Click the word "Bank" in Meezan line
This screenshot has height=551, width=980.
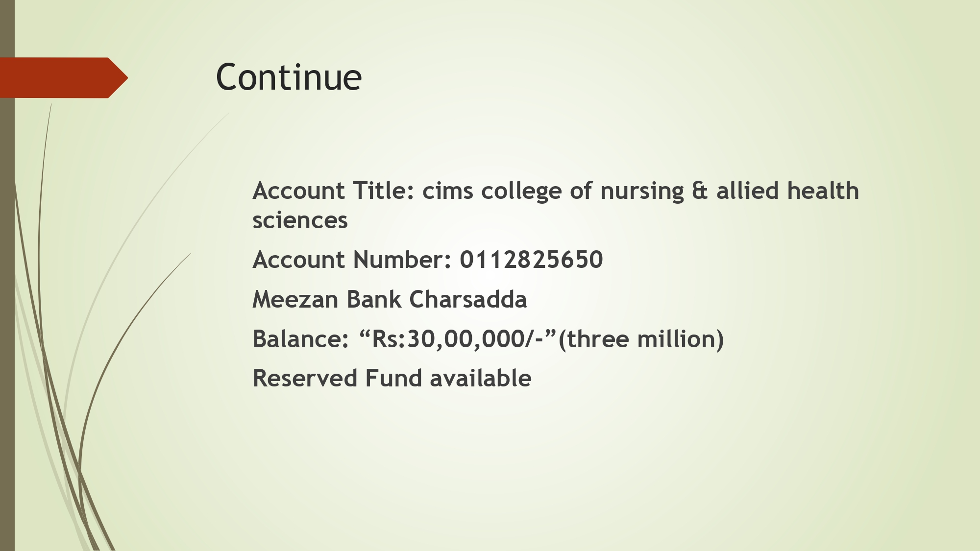point(374,299)
